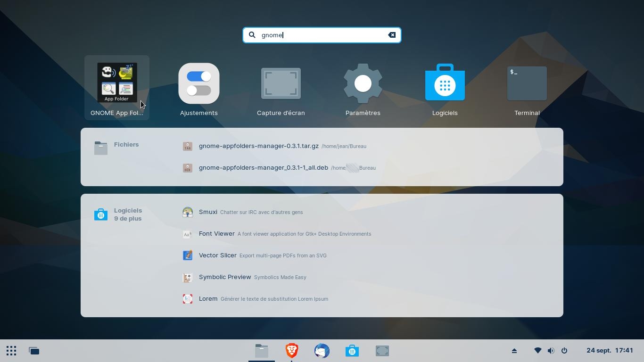Open Files manager from the taskbar

coord(262,351)
